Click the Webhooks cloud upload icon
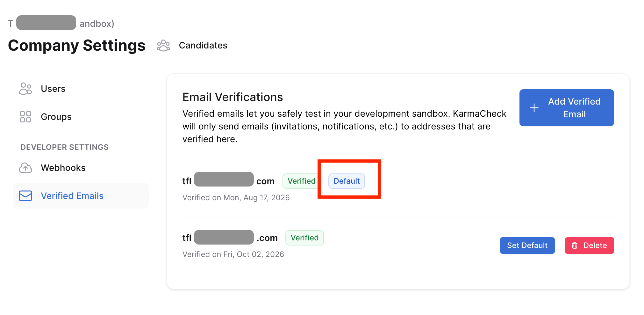This screenshot has height=315, width=644. [x=25, y=168]
